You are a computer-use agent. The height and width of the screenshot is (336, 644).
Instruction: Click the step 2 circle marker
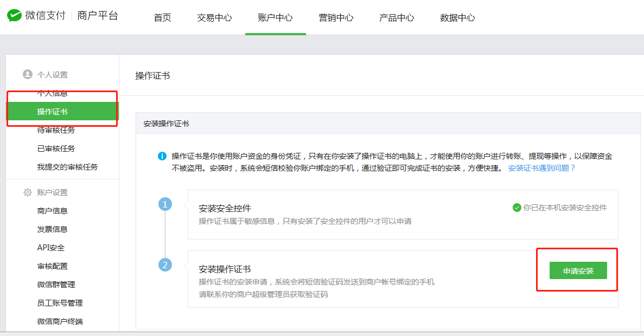click(x=165, y=265)
